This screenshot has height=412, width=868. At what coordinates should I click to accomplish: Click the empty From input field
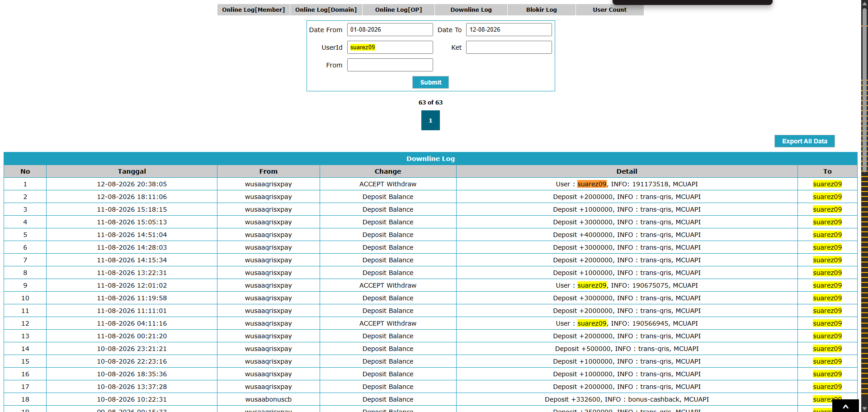point(390,65)
